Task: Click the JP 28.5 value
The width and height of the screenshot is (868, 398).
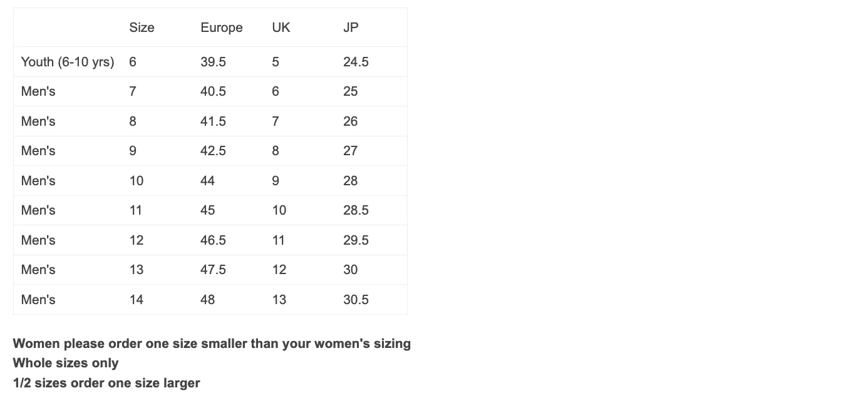Action: pos(356,210)
